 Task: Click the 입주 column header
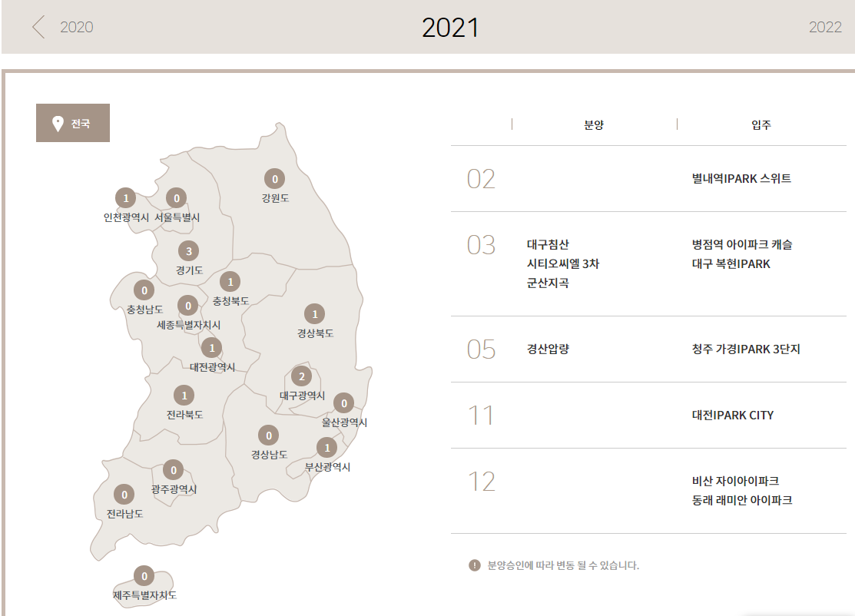[761, 125]
